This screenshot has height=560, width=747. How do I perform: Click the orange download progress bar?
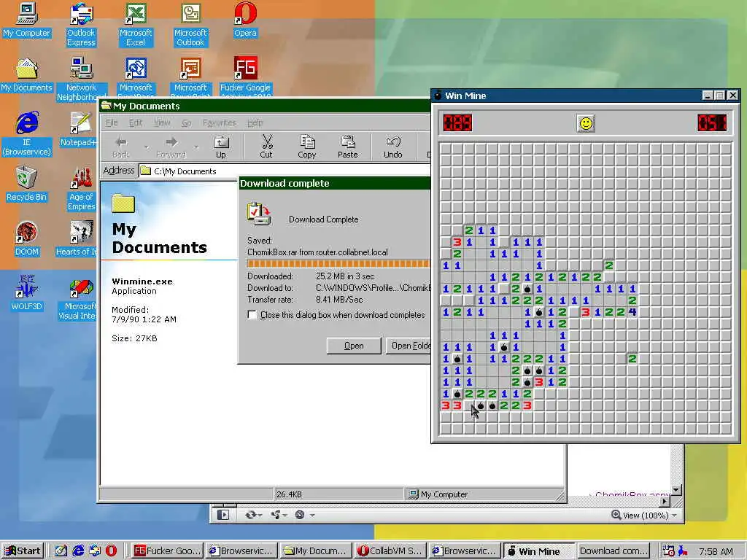click(338, 264)
